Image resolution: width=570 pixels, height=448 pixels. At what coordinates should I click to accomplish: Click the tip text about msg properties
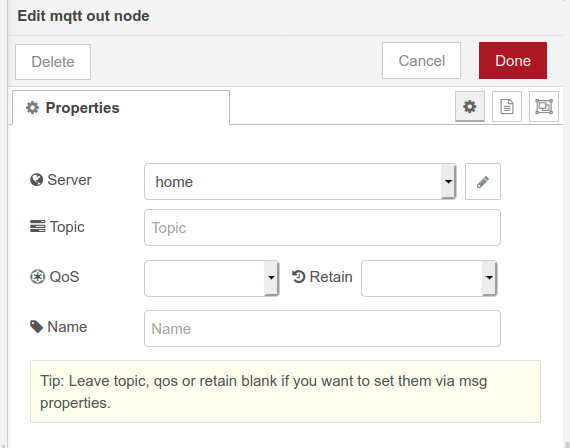coord(264,392)
